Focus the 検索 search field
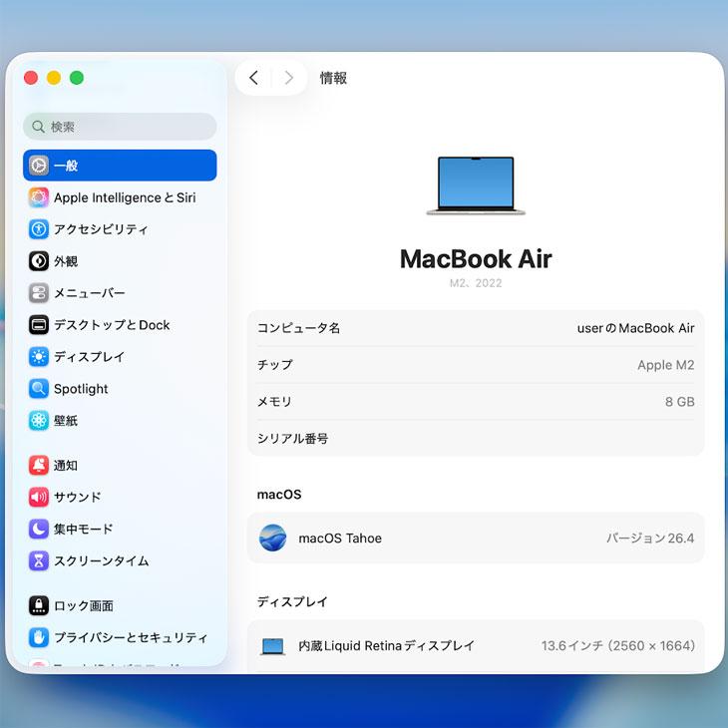The height and width of the screenshot is (728, 728). 120,127
